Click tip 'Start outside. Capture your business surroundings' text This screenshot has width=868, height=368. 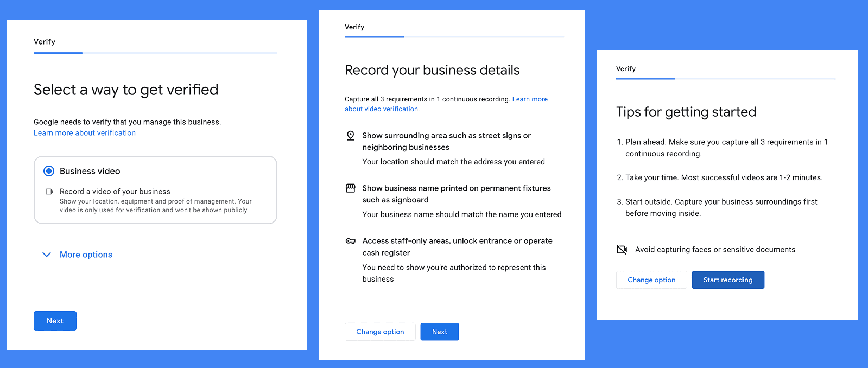tap(721, 207)
